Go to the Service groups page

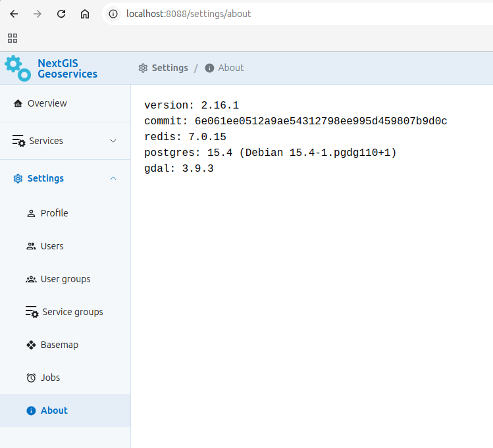(72, 312)
